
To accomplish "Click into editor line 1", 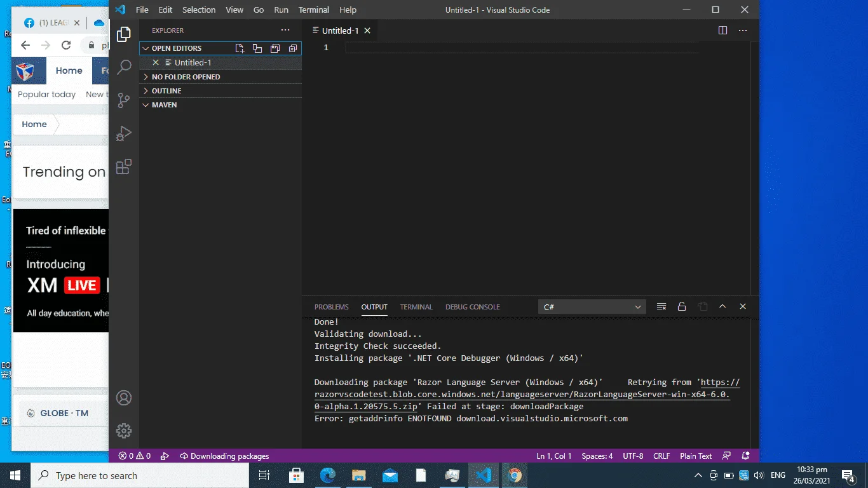I will point(521,48).
